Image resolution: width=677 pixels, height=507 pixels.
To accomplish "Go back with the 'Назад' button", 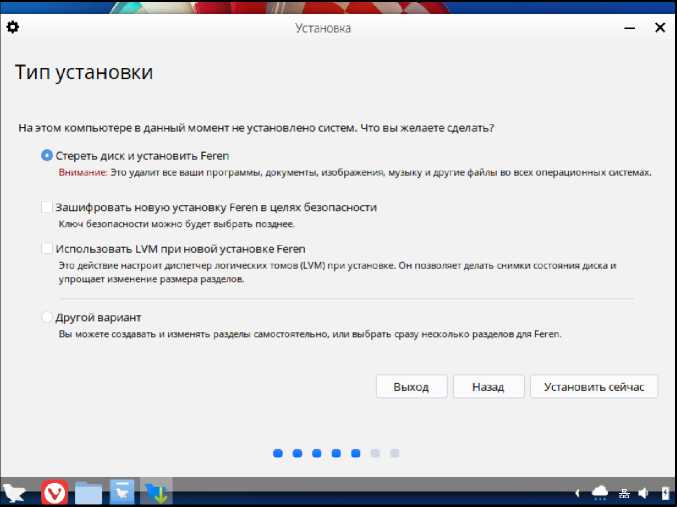I will point(488,387).
